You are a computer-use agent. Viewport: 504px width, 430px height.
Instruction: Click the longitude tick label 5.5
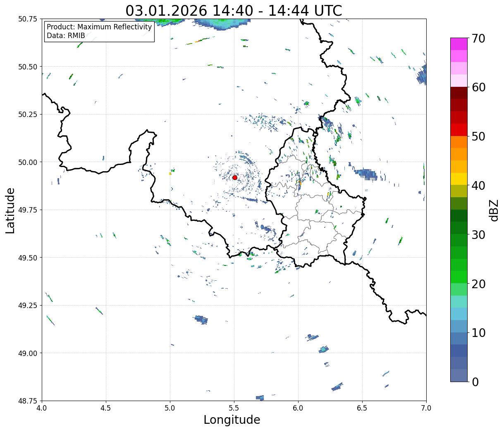point(234,408)
